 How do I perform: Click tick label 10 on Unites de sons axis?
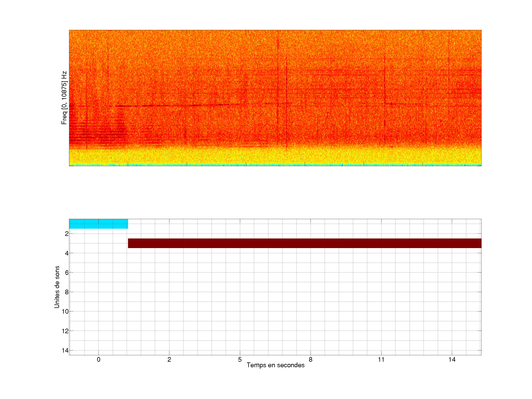pyautogui.click(x=65, y=311)
